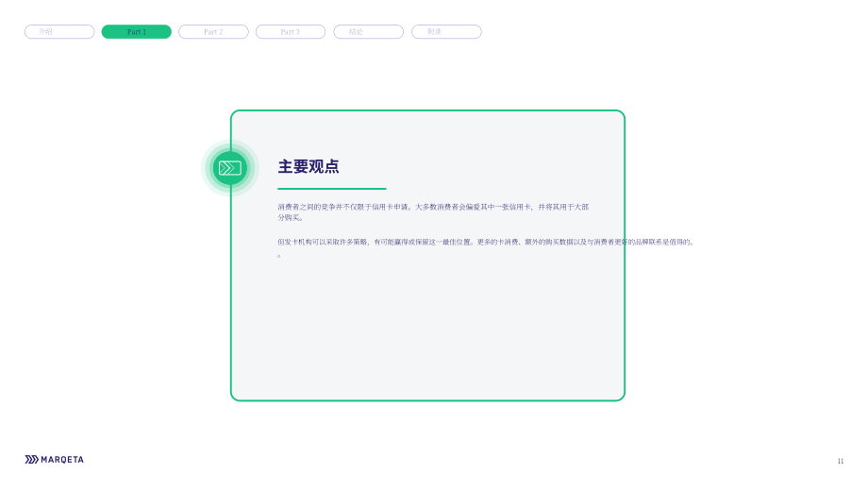Select the 主要观点 heading

pyautogui.click(x=309, y=166)
